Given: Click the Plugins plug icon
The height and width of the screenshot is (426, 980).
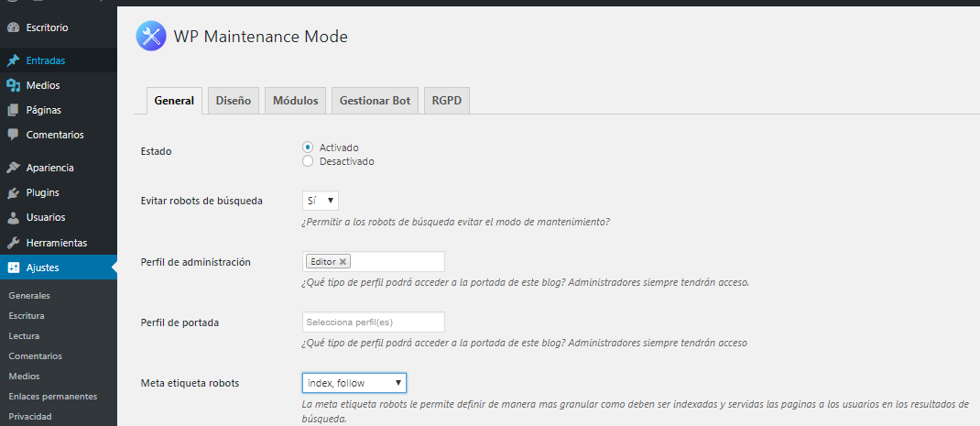Looking at the screenshot, I should pyautogui.click(x=13, y=192).
